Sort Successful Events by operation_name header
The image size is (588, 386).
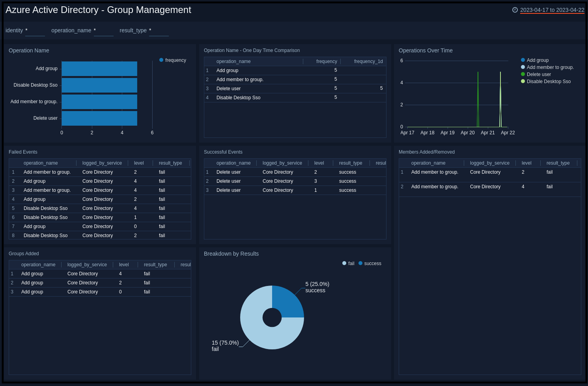tap(233, 163)
